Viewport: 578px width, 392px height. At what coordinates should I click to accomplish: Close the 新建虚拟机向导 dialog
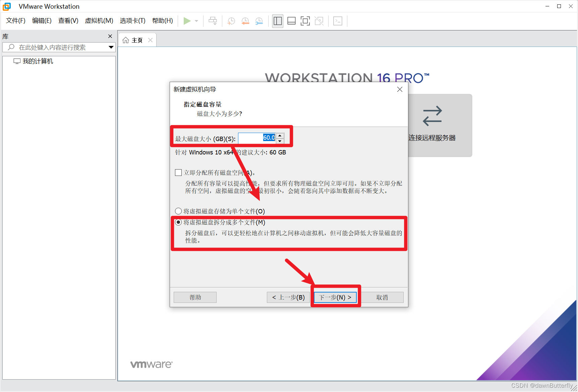(400, 89)
